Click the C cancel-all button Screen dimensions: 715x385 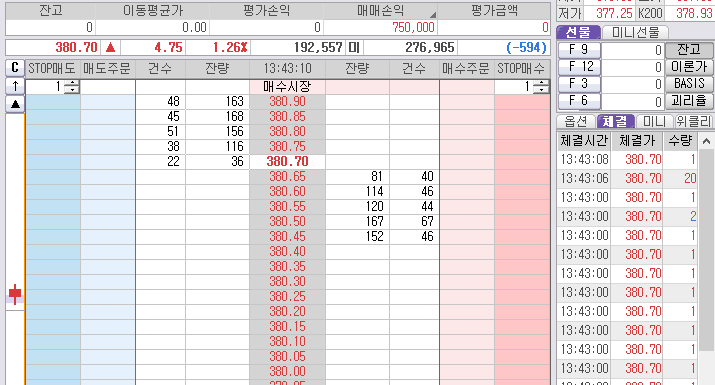point(15,68)
